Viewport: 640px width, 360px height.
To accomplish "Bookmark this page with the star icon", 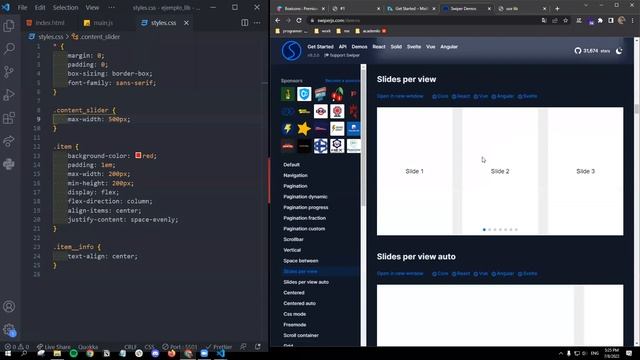I will (x=565, y=20).
